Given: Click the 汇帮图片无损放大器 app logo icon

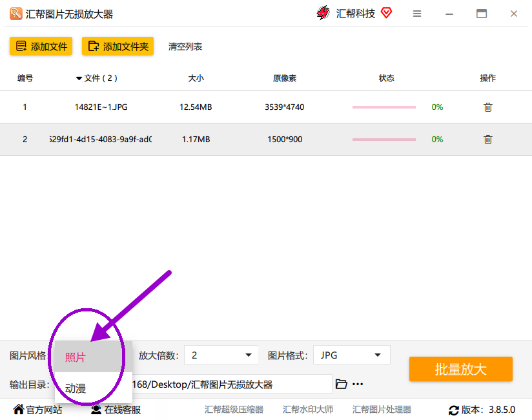Looking at the screenshot, I should click(x=15, y=14).
